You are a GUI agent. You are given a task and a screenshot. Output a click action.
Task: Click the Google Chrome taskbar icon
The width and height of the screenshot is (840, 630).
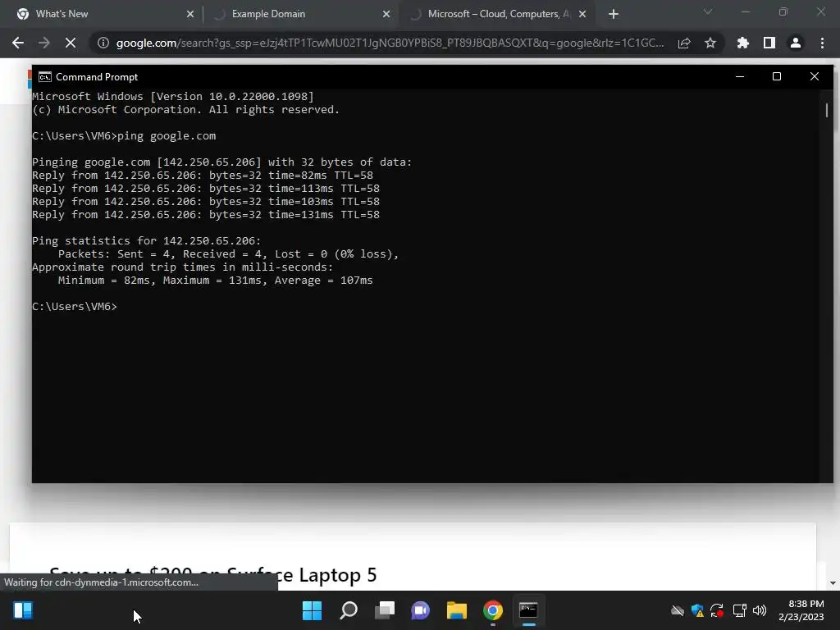[493, 610]
